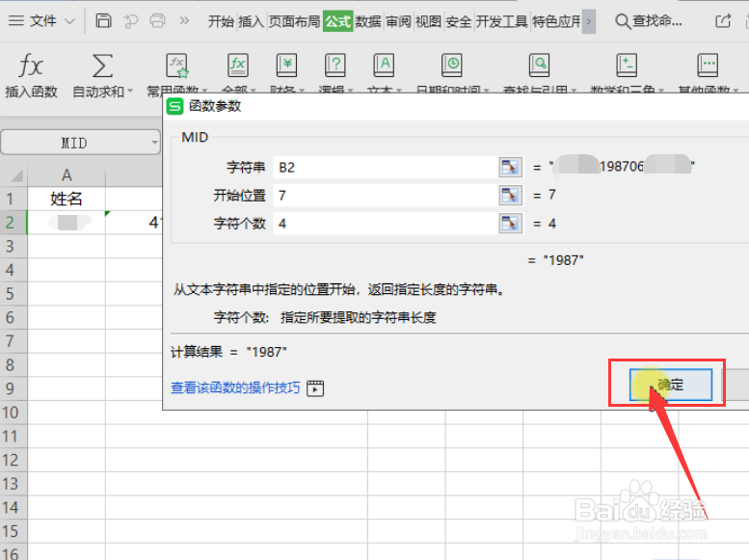Switch to the 开发工具 ribbon tab
Viewport: 749px width, 560px height.
click(x=501, y=21)
